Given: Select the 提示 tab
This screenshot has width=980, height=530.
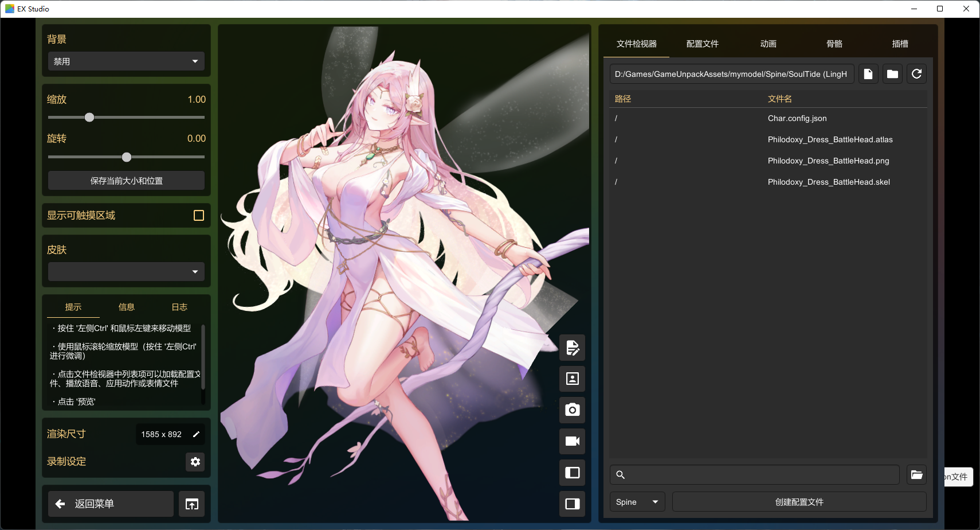Looking at the screenshot, I should 73,307.
